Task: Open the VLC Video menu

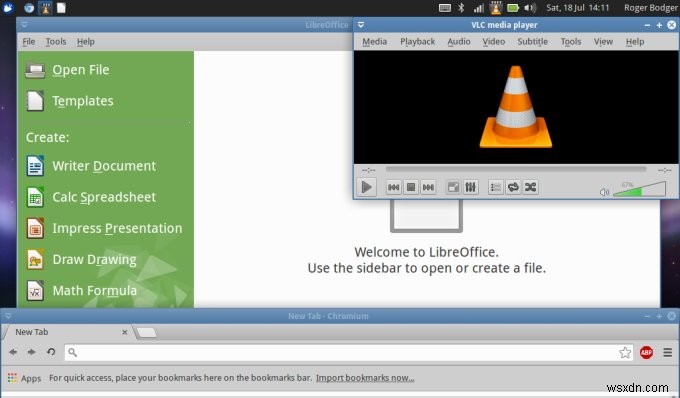Action: (x=494, y=42)
